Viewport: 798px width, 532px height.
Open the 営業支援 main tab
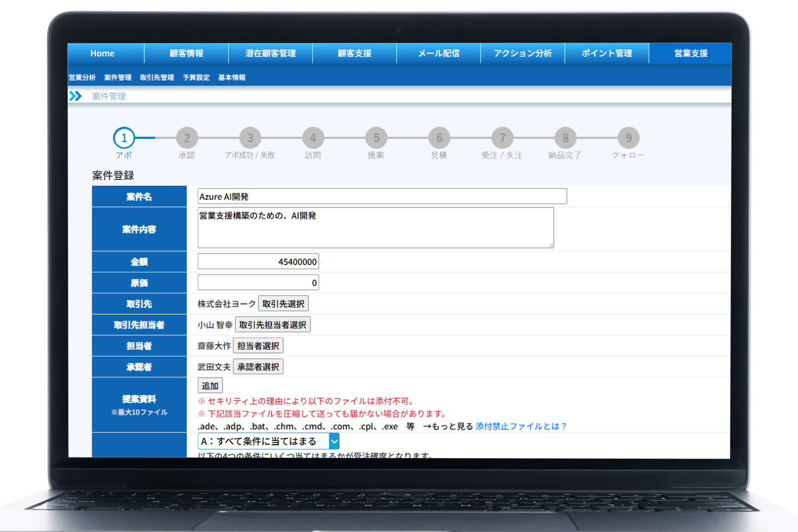click(x=691, y=53)
